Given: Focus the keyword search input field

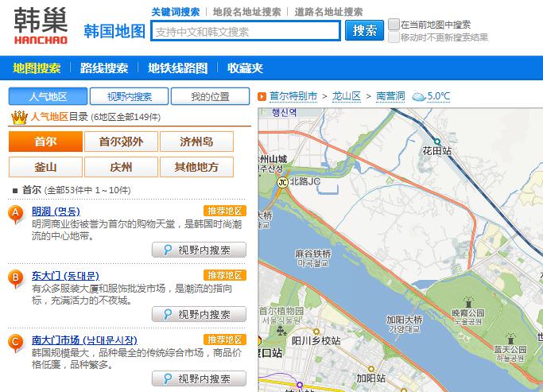Looking at the screenshot, I should 246,31.
